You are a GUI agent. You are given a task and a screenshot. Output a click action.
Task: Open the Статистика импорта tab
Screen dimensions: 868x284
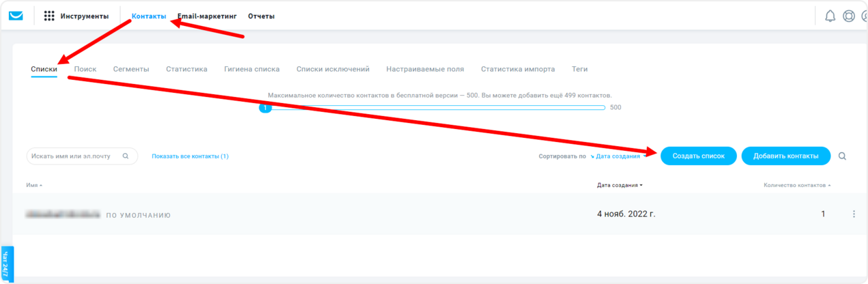pos(518,69)
